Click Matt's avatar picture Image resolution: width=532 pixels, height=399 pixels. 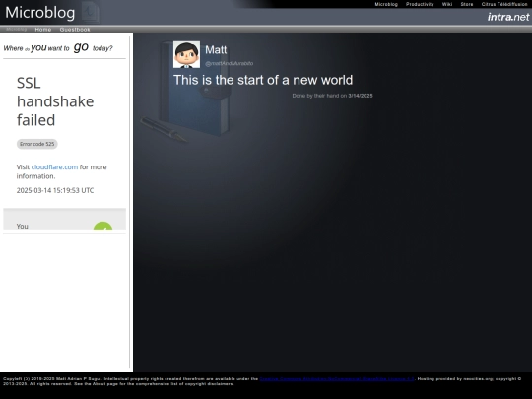pyautogui.click(x=186, y=54)
